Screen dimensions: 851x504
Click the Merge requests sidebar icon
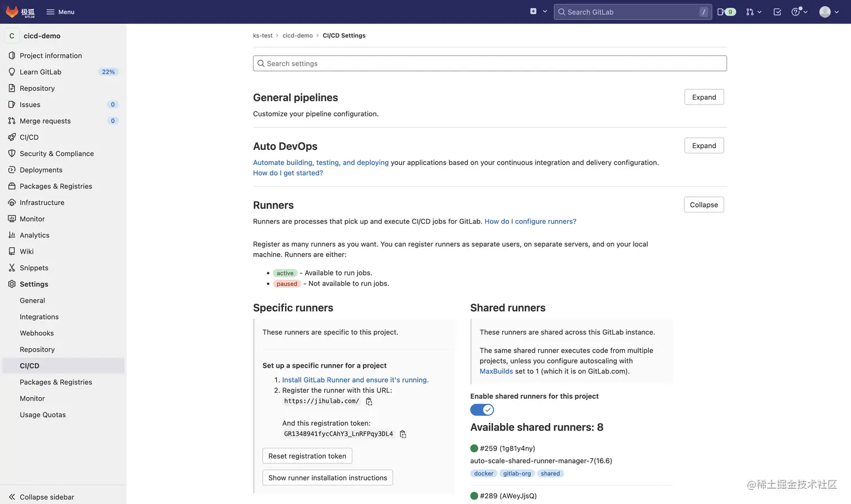coord(12,121)
